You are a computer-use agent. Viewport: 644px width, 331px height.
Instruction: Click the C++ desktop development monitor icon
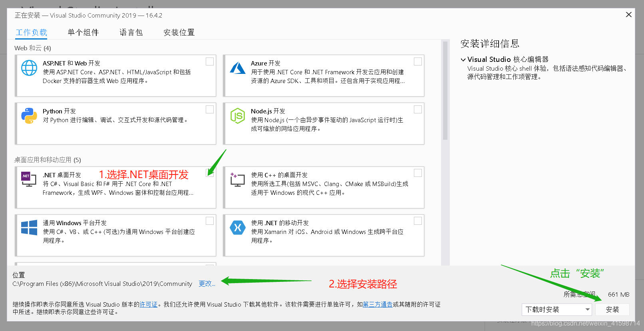pyautogui.click(x=238, y=180)
